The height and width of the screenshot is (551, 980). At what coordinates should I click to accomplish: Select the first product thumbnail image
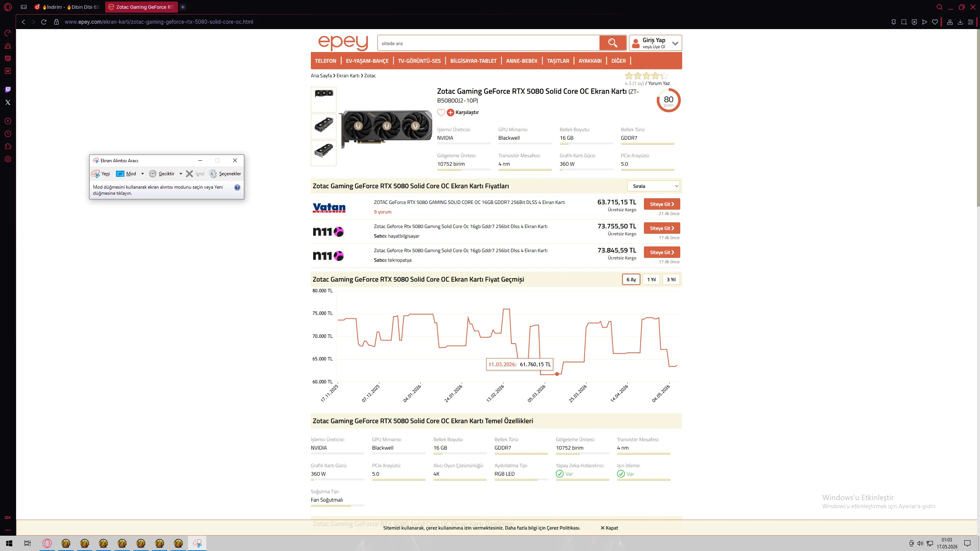323,99
